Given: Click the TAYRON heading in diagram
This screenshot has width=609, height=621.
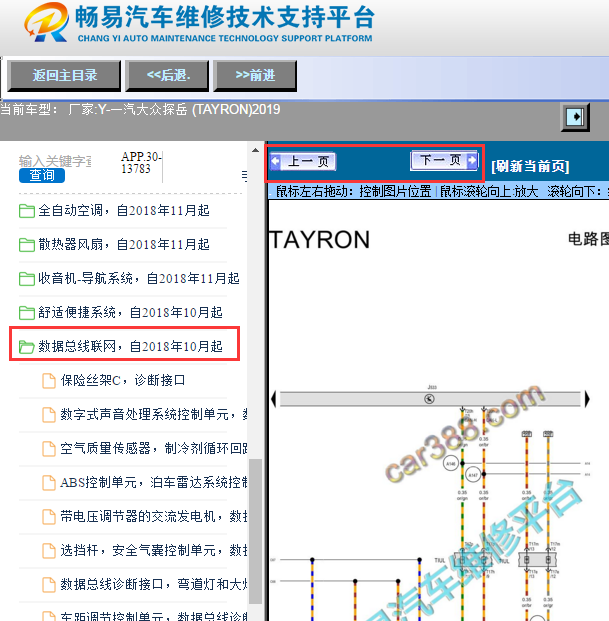Looking at the screenshot, I should pyautogui.click(x=319, y=240).
